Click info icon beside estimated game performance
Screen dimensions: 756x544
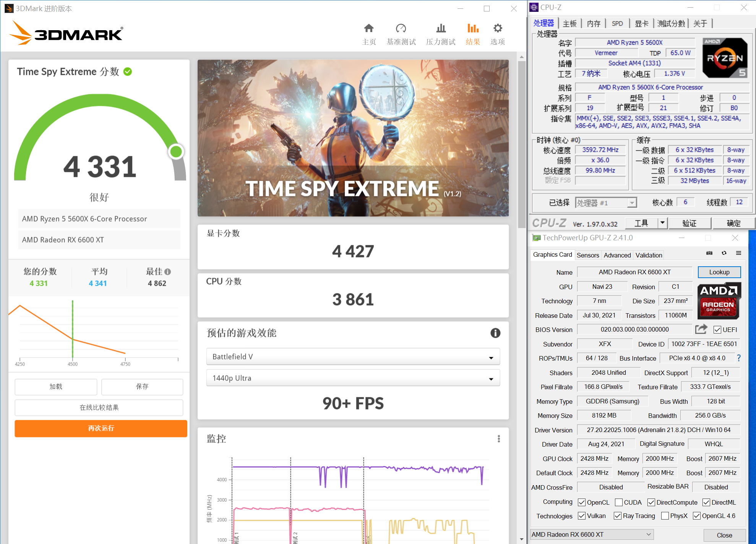[495, 333]
